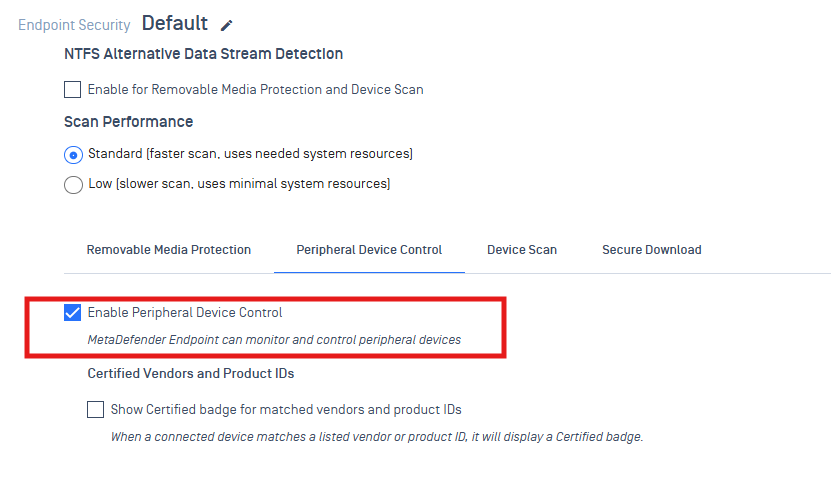831x486 pixels.
Task: Switch to the Secure Download tab
Action: [651, 250]
